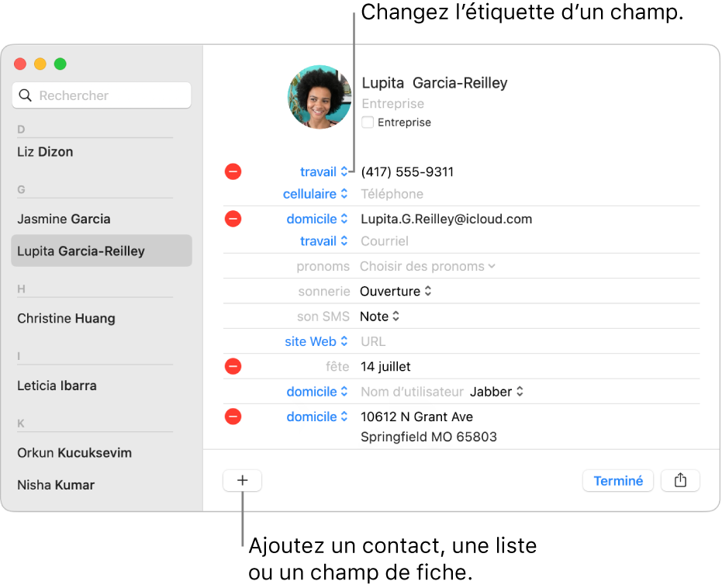Image resolution: width=722 pixels, height=588 pixels.
Task: Delete the Lupita.G.Reilley@icloud.com email entry
Action: 233,219
